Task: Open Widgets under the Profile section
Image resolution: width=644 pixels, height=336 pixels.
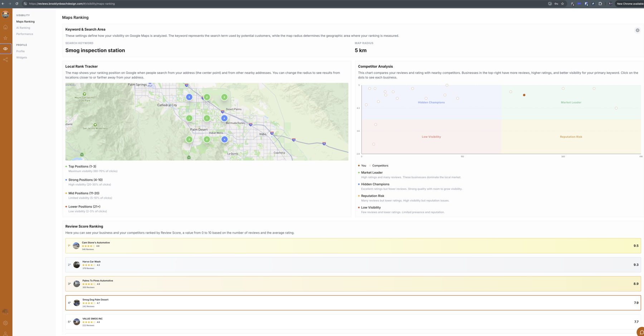Action: tap(21, 58)
